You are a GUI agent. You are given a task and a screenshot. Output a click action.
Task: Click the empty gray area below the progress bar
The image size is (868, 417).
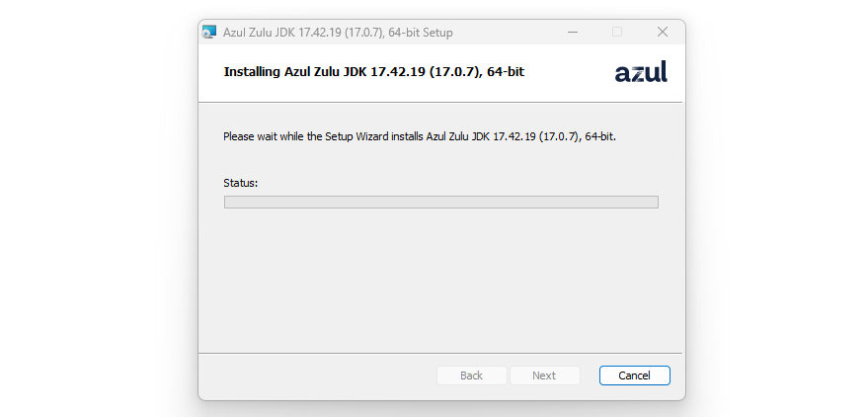click(x=441, y=280)
